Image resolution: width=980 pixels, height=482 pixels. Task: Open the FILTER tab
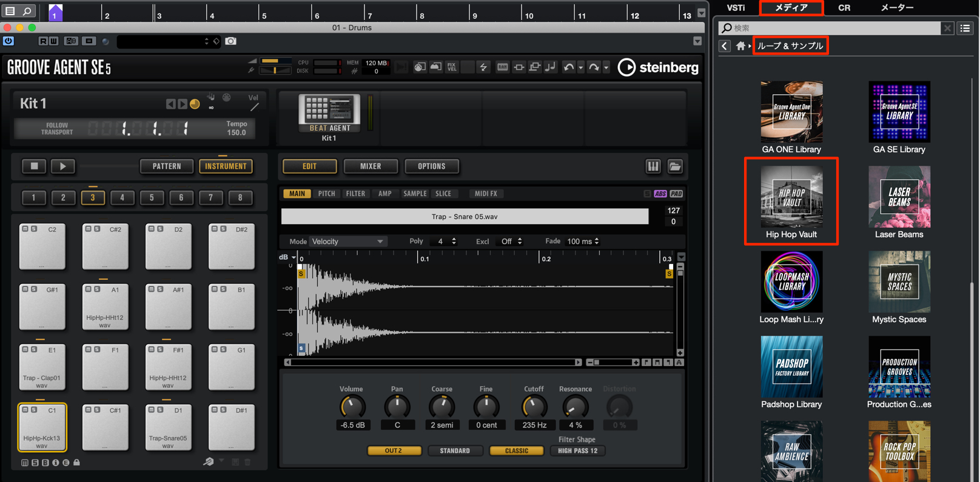(x=355, y=194)
